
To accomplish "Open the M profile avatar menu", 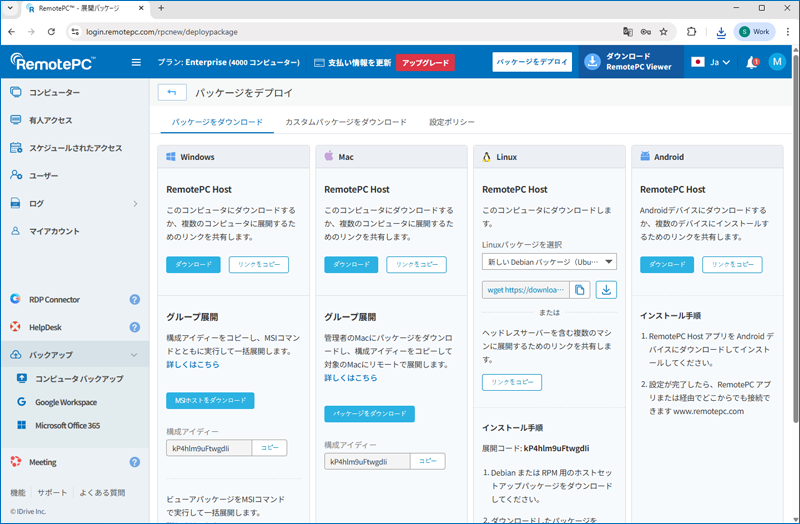I will 777,62.
